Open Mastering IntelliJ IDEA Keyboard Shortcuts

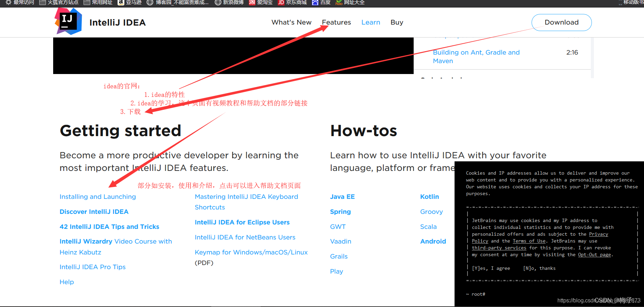click(246, 202)
